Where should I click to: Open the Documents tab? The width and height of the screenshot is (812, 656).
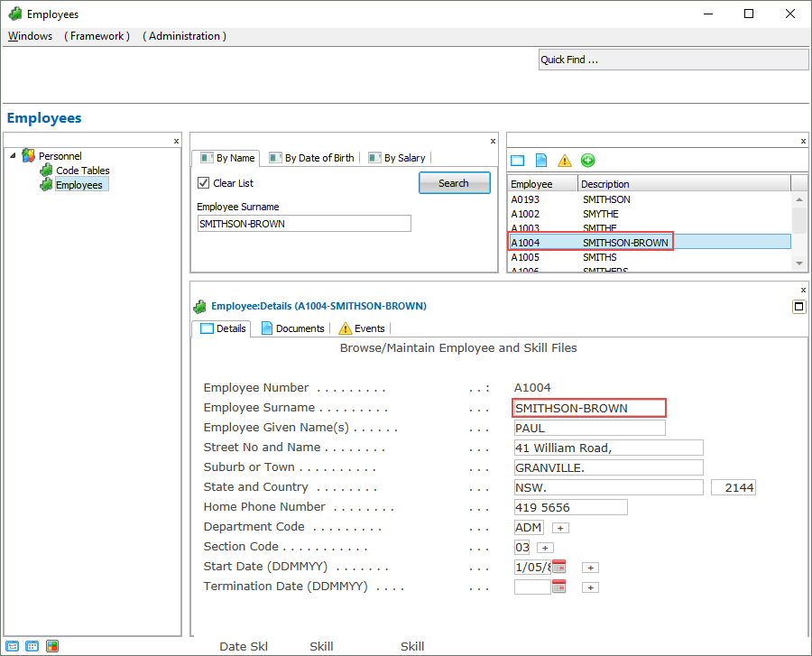(292, 328)
